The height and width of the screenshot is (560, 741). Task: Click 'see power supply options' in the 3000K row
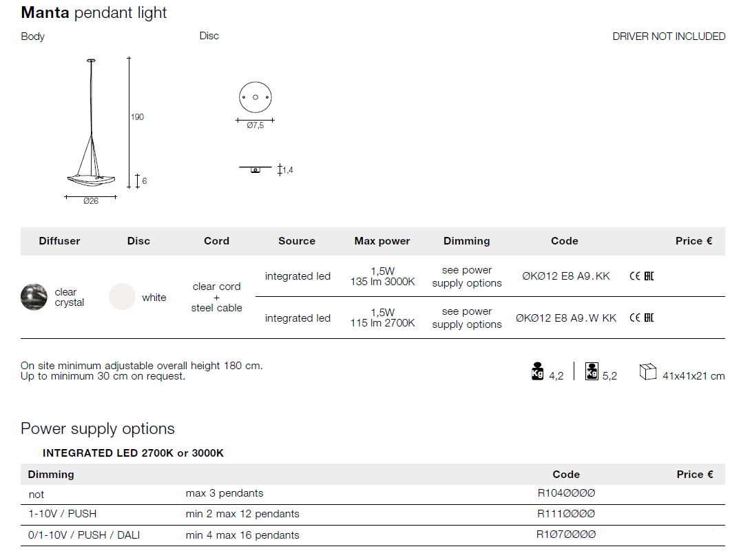[x=467, y=276]
